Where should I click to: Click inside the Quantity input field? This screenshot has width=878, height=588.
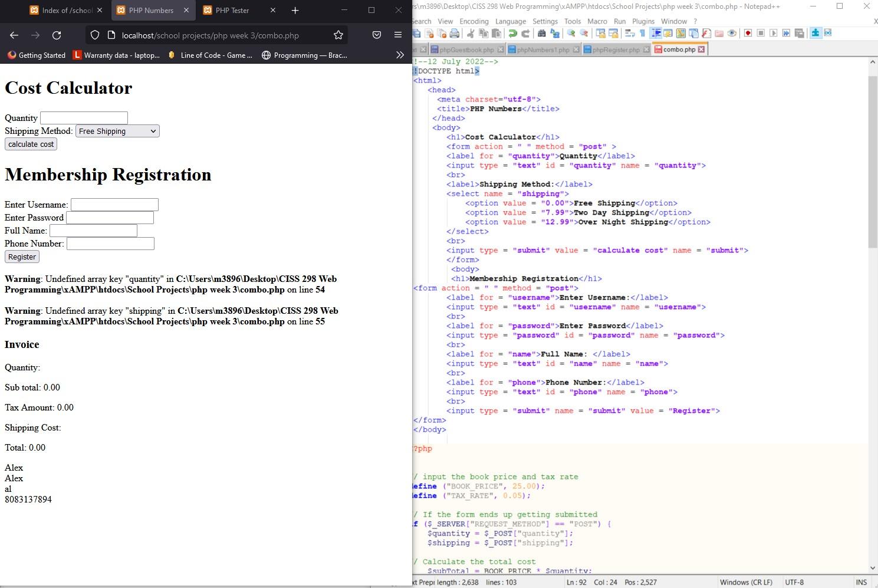83,117
